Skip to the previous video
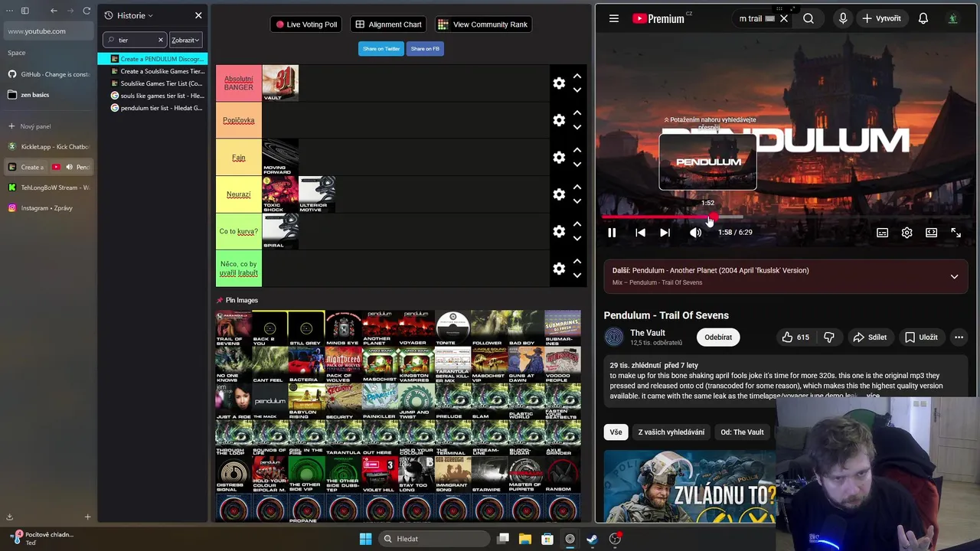Screen dimensions: 980x551 click(x=640, y=233)
